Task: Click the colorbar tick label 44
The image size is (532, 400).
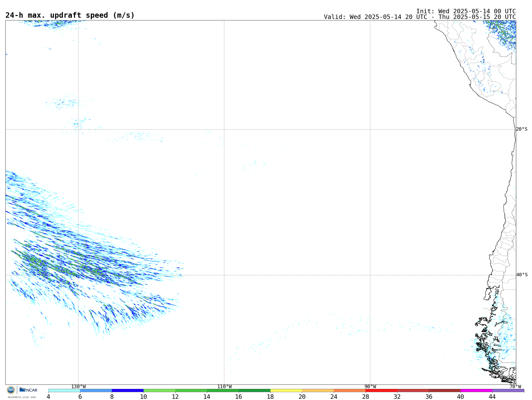Action: point(492,397)
